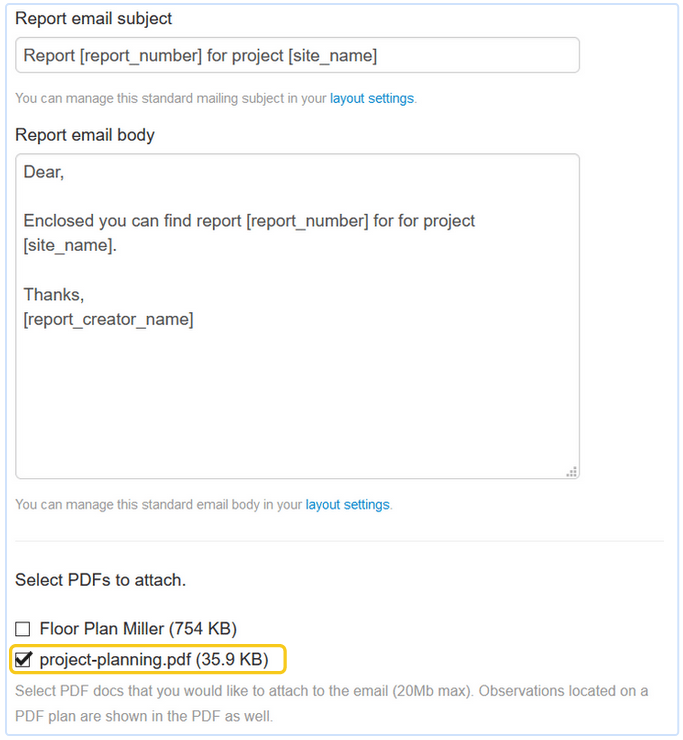Click [report_creator_name] in the email body

click(x=108, y=320)
